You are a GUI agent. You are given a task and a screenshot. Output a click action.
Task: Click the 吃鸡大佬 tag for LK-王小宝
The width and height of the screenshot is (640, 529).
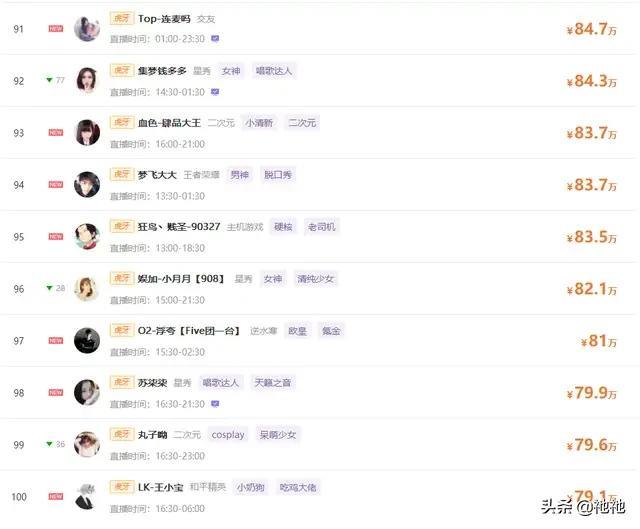298,487
